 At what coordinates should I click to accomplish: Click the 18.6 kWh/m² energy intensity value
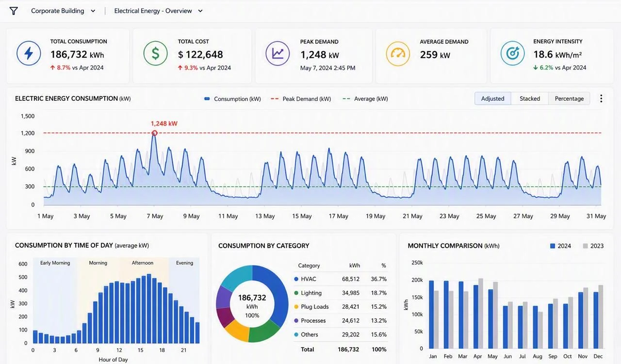(x=557, y=55)
